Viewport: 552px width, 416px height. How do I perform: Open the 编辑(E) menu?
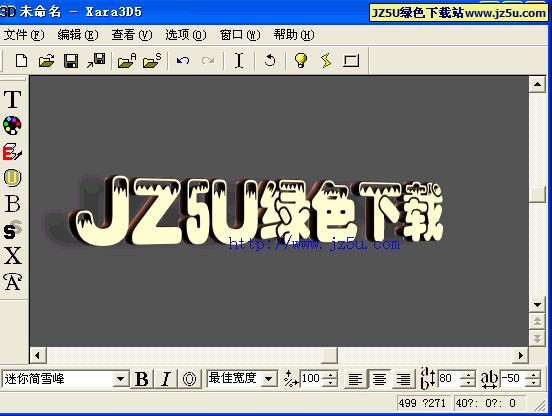coord(78,35)
